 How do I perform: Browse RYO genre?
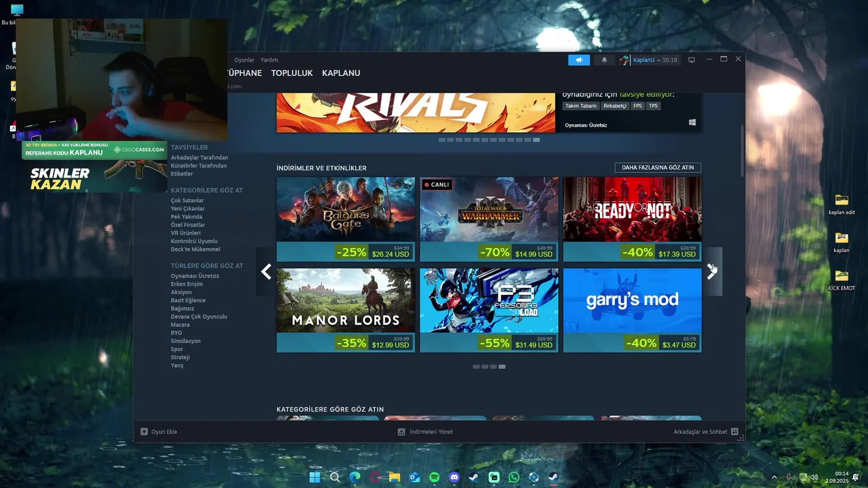(176, 333)
